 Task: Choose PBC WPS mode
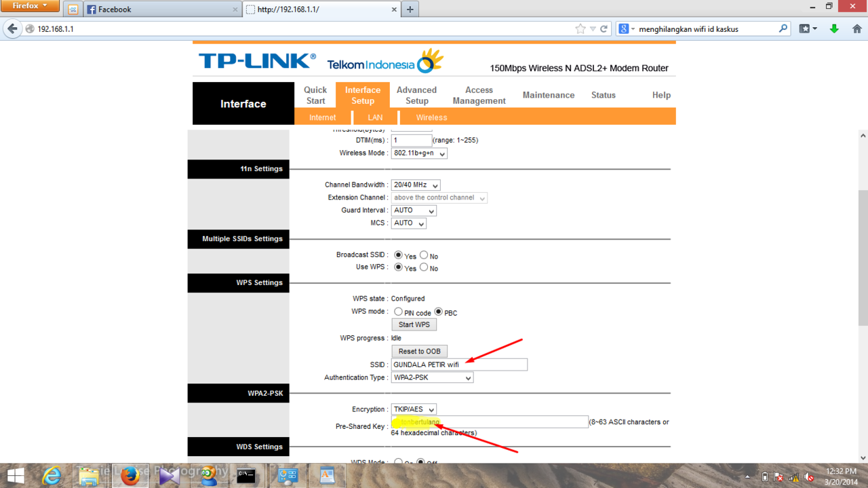coord(439,312)
